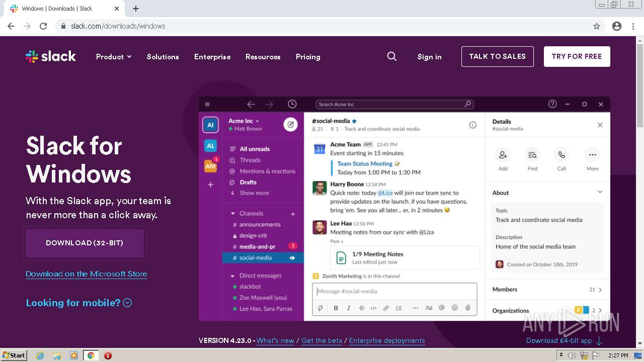Viewport: 644px width, 362px height.
Task: Open the Enterprise menu item
Action: pos(212,57)
